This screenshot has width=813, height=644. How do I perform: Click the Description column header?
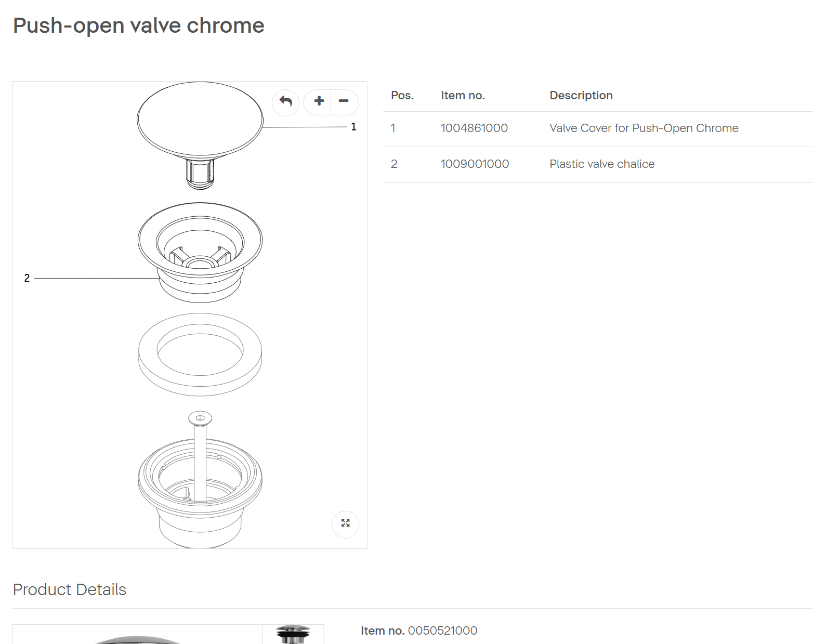pyautogui.click(x=581, y=96)
